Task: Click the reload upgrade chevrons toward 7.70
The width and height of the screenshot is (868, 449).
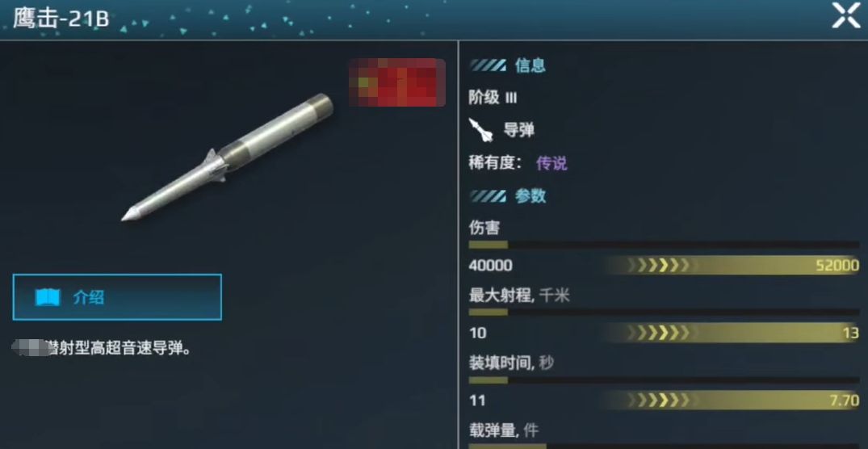Action: pyautogui.click(x=659, y=401)
